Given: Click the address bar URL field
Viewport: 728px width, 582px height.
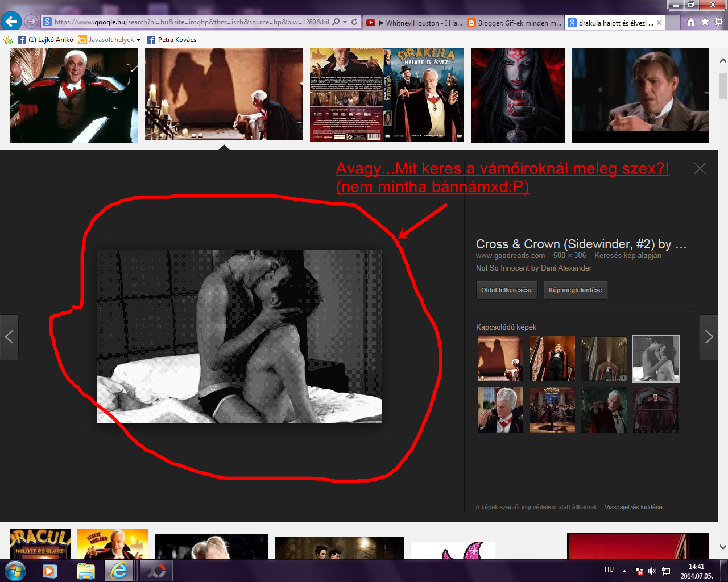Looking at the screenshot, I should click(192, 22).
